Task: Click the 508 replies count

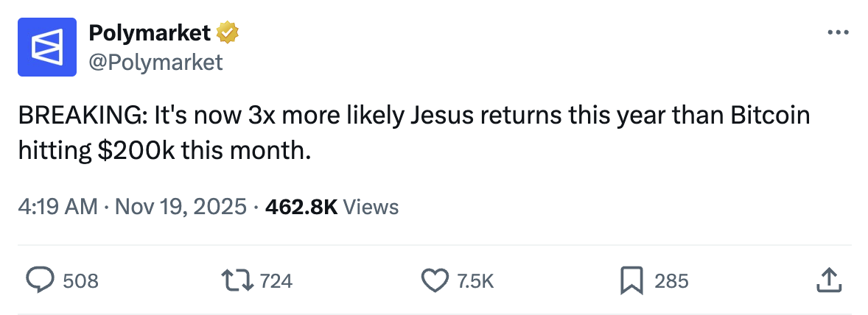Action: click(80, 280)
